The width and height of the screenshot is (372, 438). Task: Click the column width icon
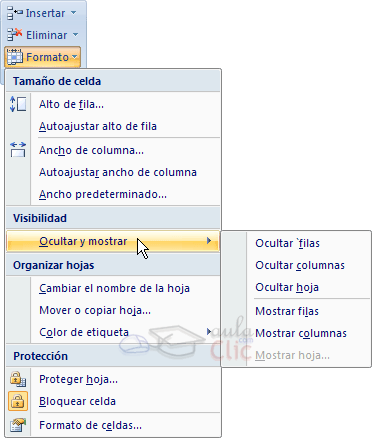coord(18,149)
